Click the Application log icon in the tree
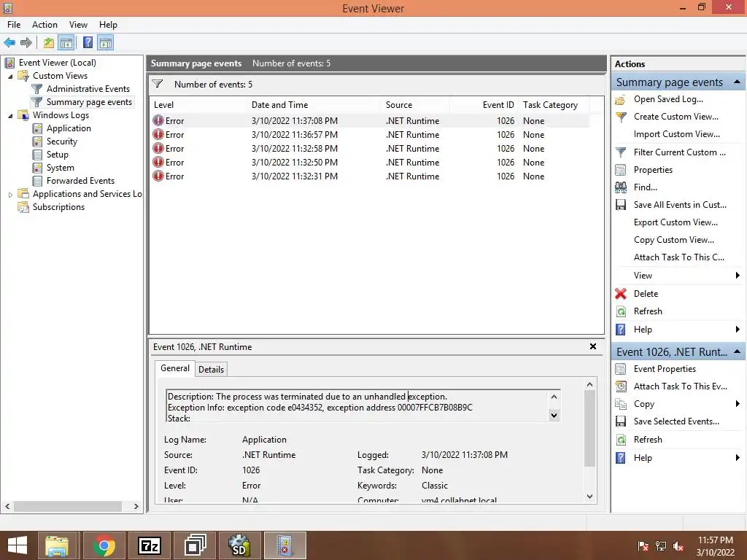The height and width of the screenshot is (560, 747). [37, 128]
